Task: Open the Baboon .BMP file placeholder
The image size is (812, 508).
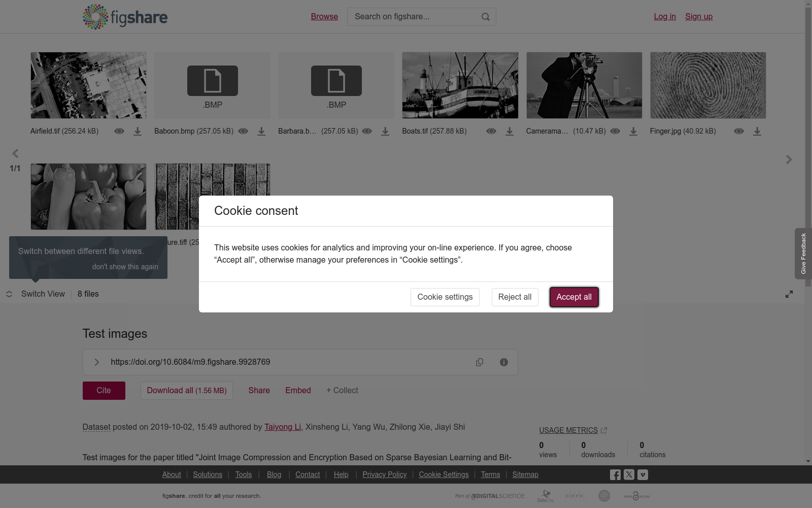Action: click(212, 85)
